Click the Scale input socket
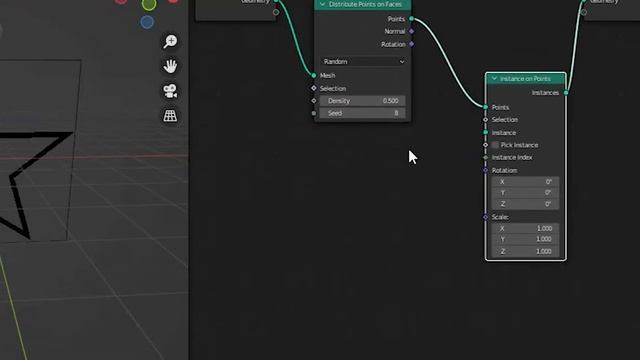Viewport: 640px width, 360px height. coord(485,217)
